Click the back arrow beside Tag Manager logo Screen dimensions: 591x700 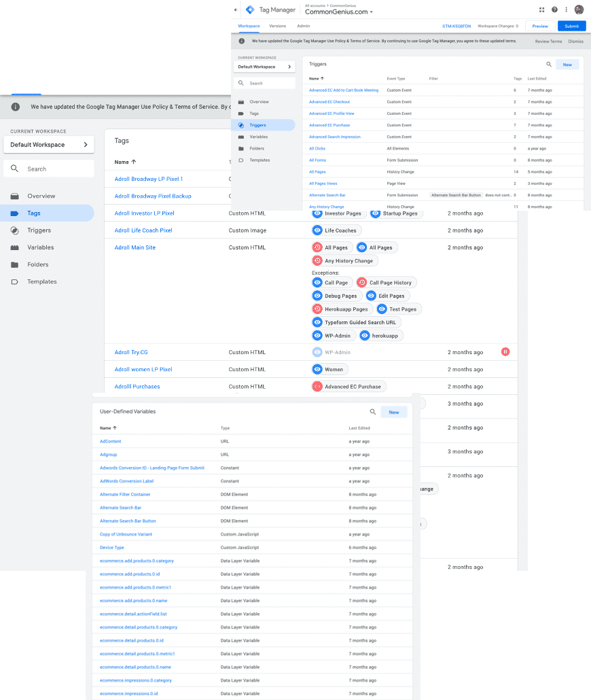(x=236, y=10)
